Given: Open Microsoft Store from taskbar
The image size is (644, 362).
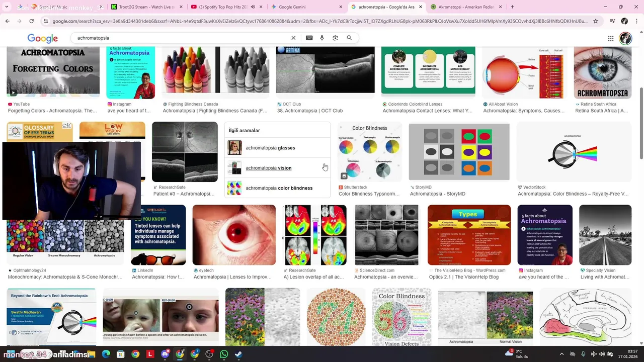Looking at the screenshot, I should point(121,354).
